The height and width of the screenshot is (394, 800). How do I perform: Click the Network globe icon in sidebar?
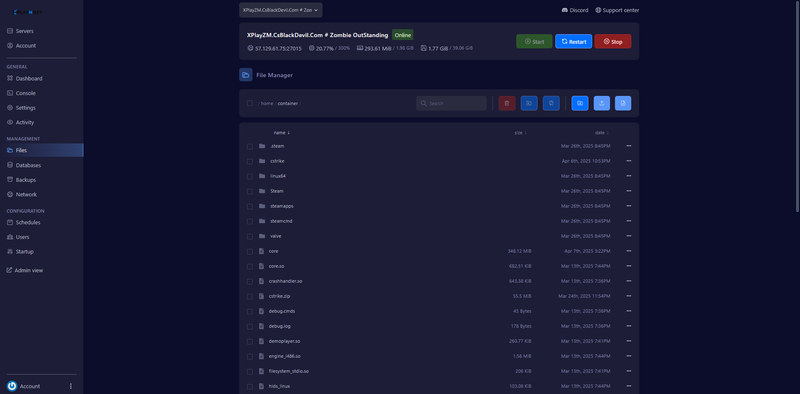coord(10,194)
